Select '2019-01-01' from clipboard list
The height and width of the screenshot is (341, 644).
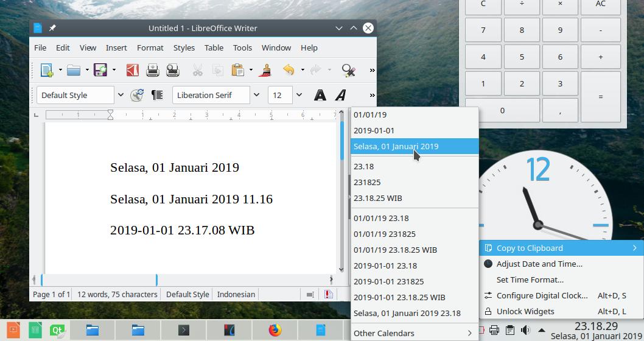415,131
